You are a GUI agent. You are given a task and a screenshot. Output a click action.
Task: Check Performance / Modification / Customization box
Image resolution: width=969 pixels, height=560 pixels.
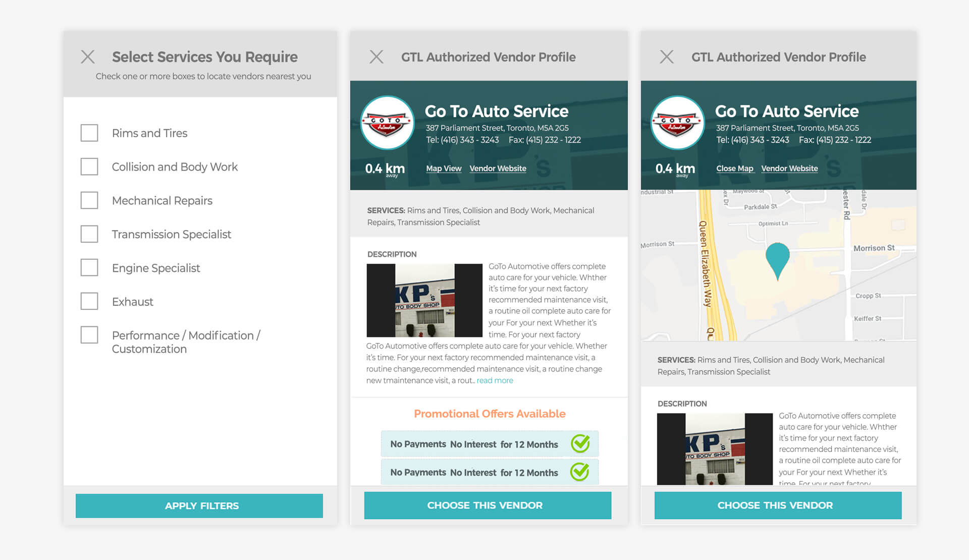click(x=89, y=335)
